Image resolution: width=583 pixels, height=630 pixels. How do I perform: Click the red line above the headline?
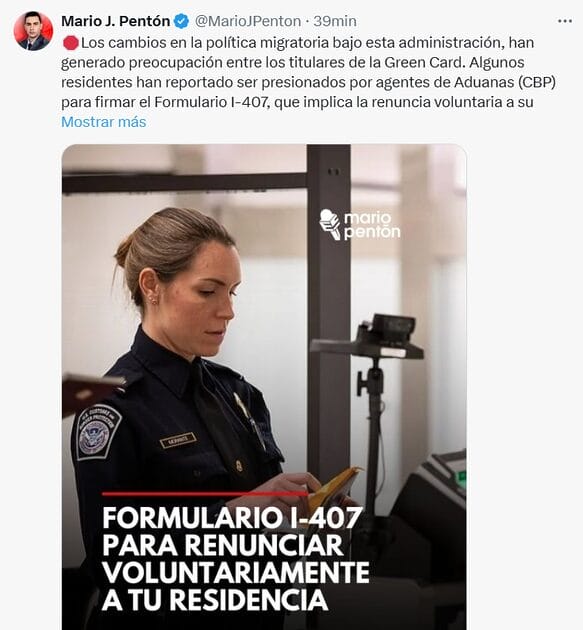[205, 493]
